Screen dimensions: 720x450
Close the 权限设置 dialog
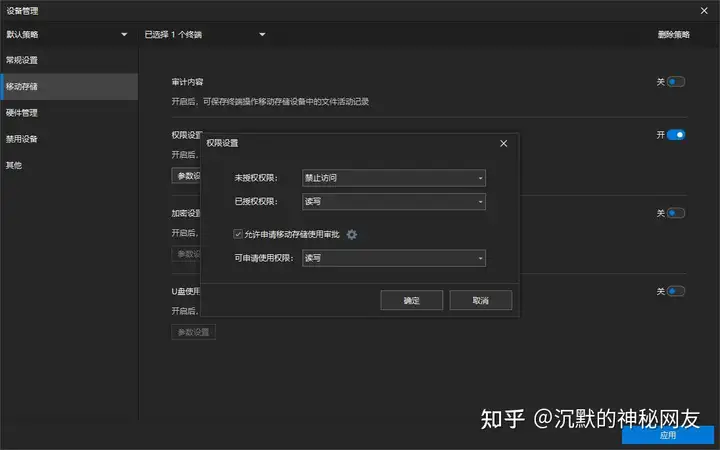[503, 143]
